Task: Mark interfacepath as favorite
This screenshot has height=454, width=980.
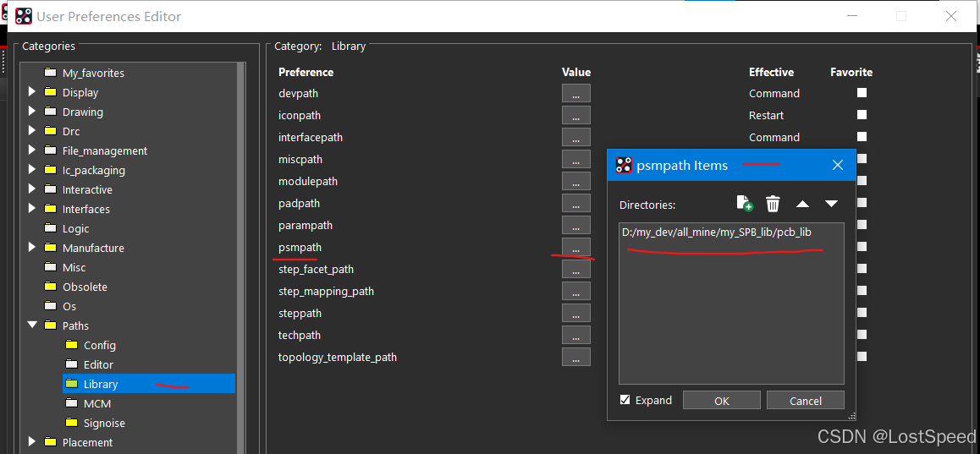Action: (x=862, y=136)
